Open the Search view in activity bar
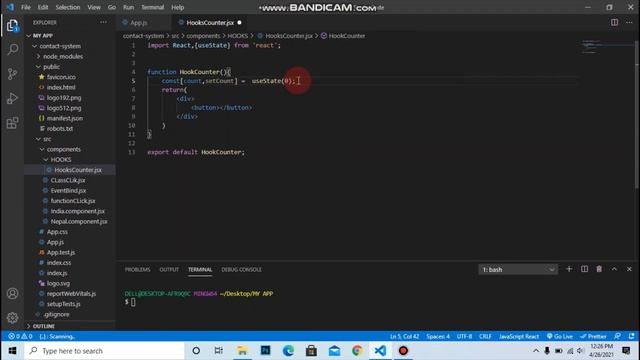 click(12, 49)
